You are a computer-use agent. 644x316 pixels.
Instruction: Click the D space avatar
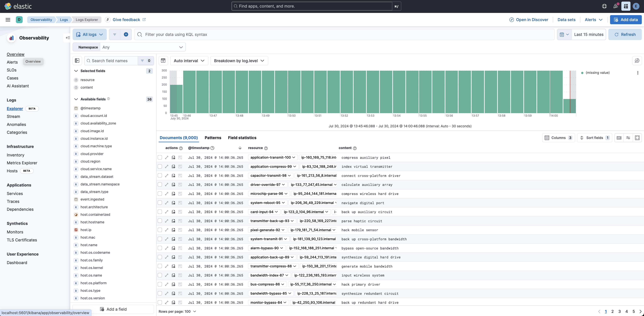click(x=19, y=20)
